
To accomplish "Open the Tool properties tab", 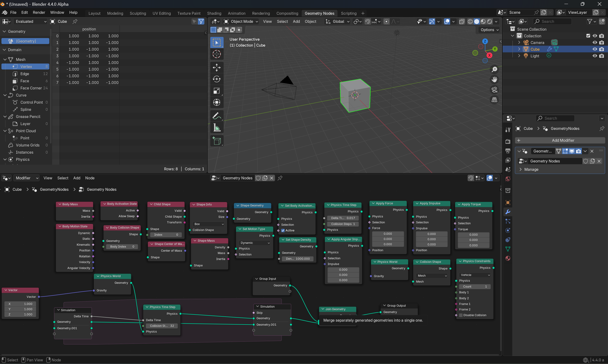I will [x=508, y=130].
